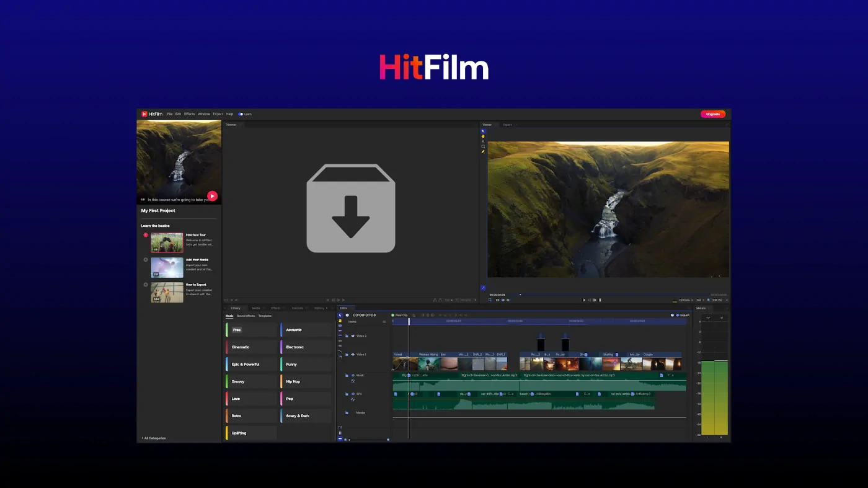Click the audio mixer icon in Editor
868x488 pixels.
click(x=340, y=427)
